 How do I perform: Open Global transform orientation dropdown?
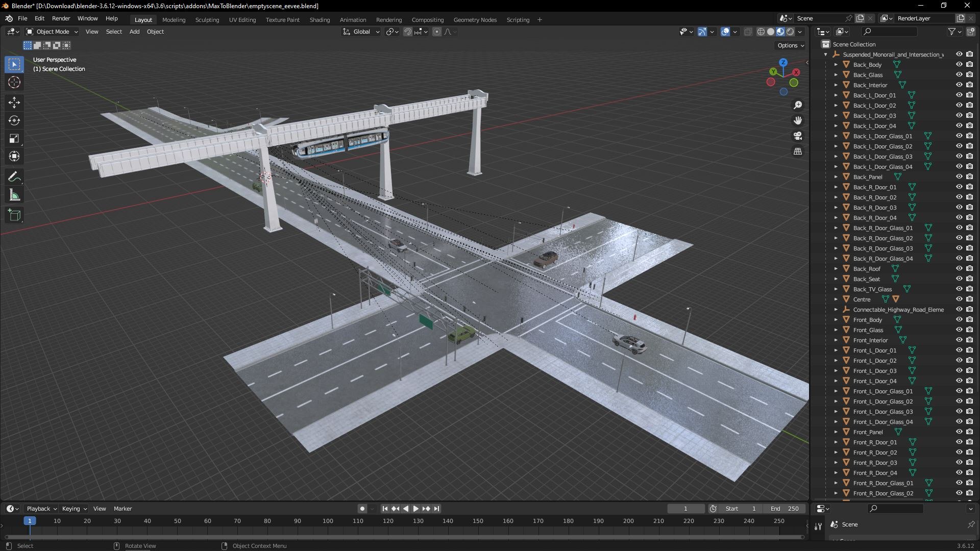pos(361,32)
